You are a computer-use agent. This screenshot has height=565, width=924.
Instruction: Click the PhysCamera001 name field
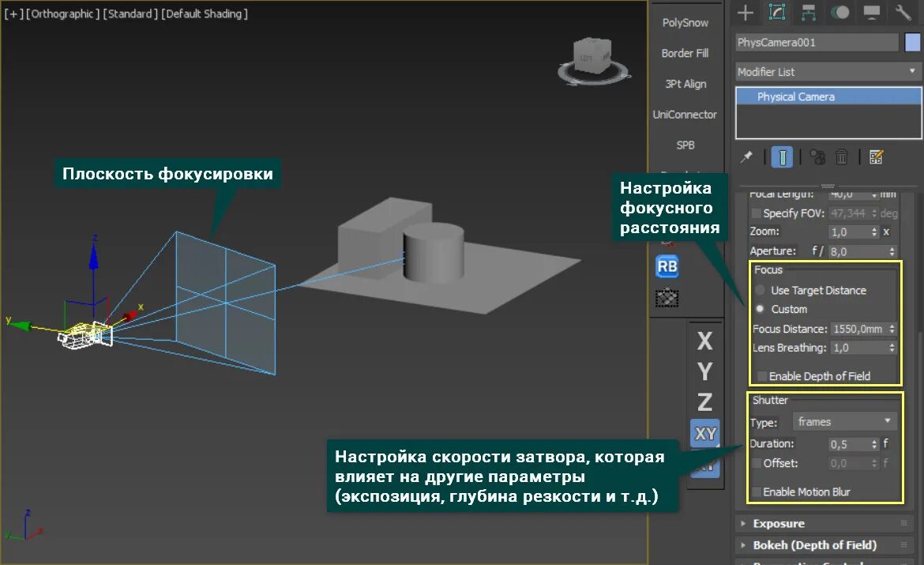click(817, 43)
